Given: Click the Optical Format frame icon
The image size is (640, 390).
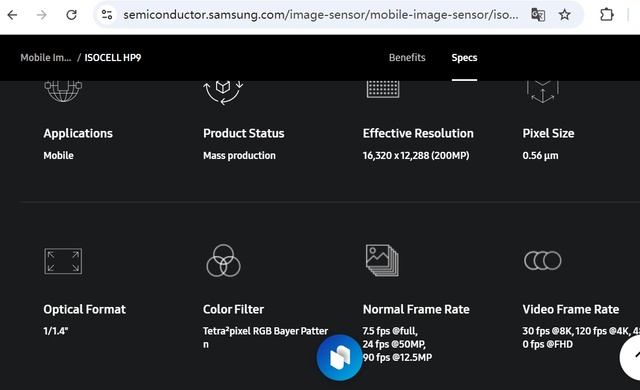Looking at the screenshot, I should click(63, 261).
